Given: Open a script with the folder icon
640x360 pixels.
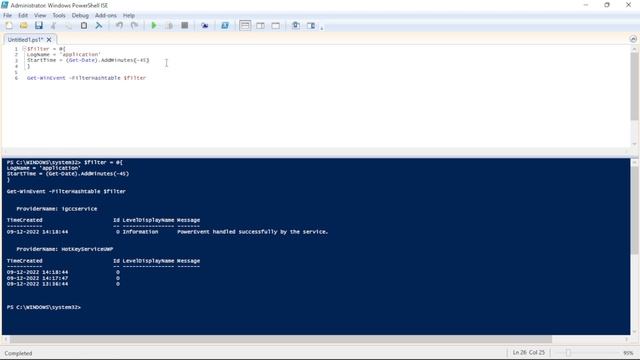Looking at the screenshot, I should [x=24, y=25].
